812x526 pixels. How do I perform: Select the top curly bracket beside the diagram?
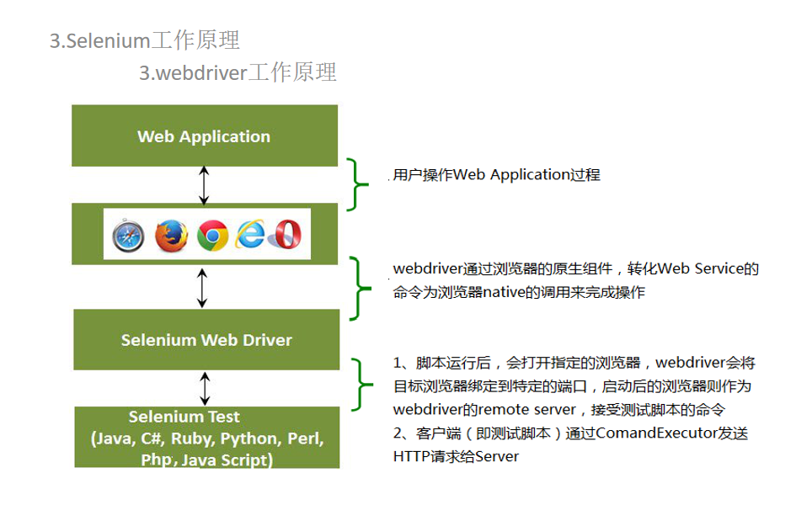coord(357,182)
